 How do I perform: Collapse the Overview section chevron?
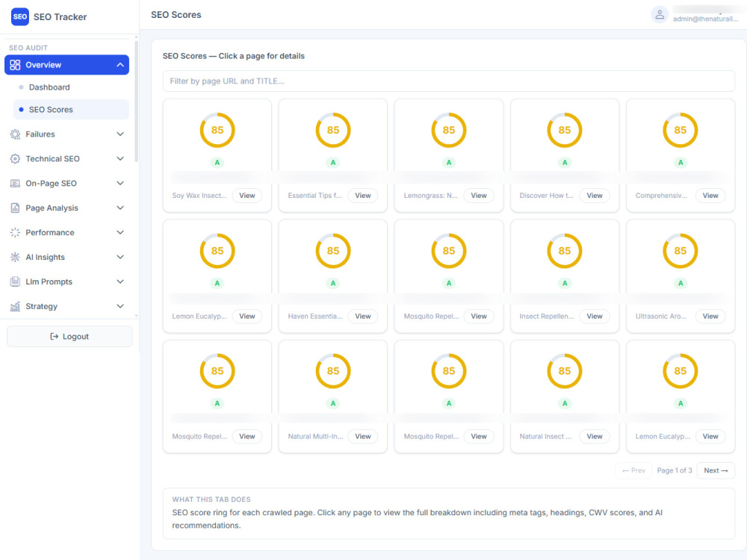point(120,65)
